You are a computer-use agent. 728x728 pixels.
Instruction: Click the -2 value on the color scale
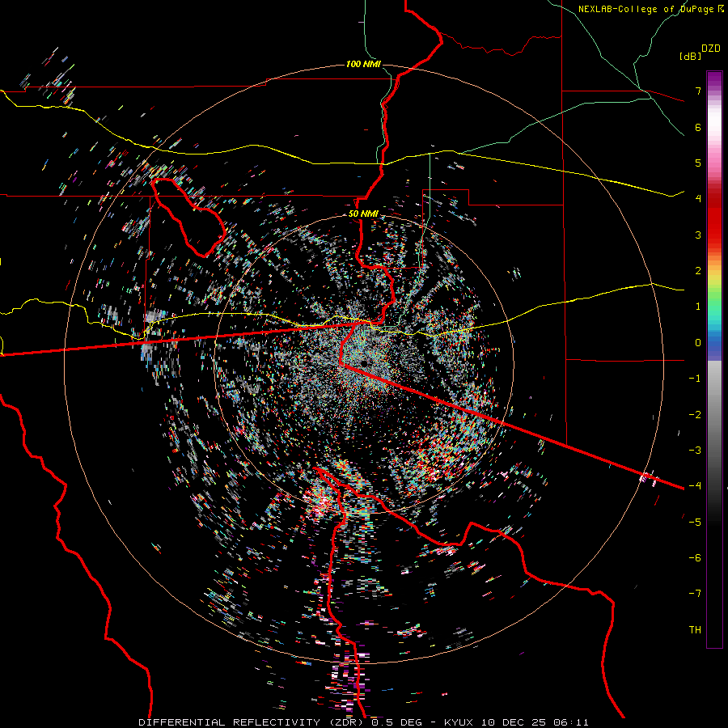[x=695, y=414]
